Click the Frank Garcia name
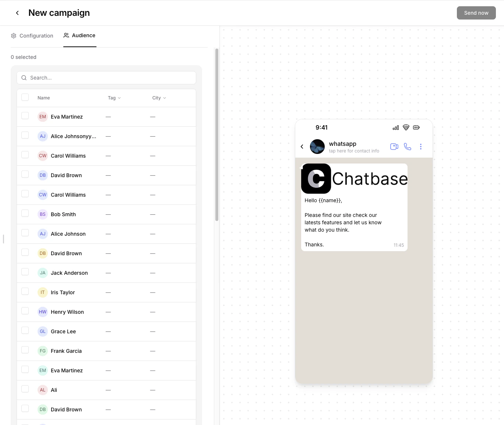Viewport: 504px width, 425px height. (66, 351)
